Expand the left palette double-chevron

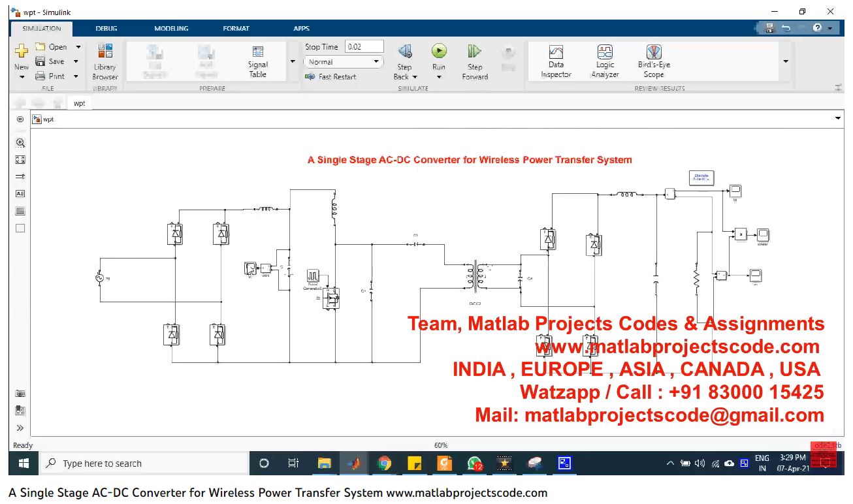tap(20, 428)
